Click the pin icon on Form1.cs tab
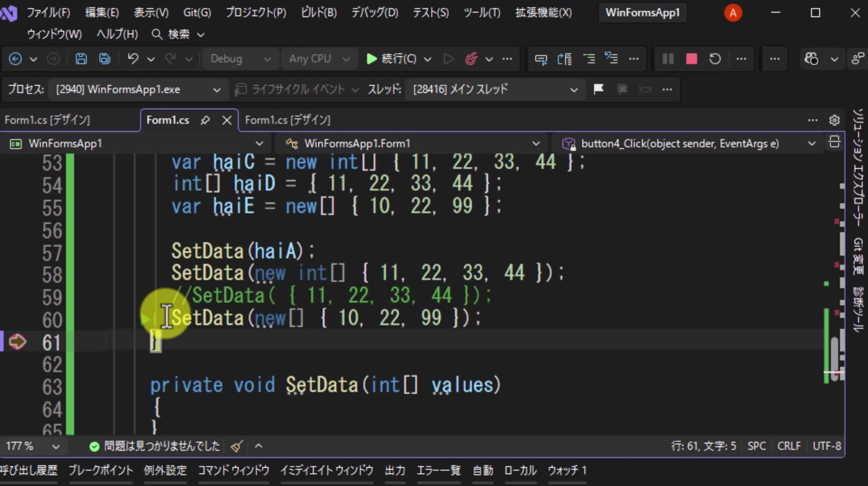This screenshot has height=486, width=868. (205, 120)
